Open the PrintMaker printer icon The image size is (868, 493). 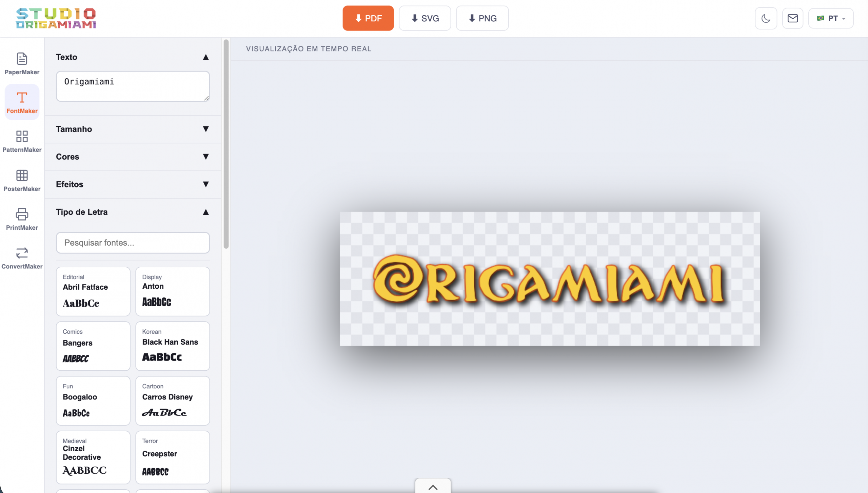click(22, 219)
